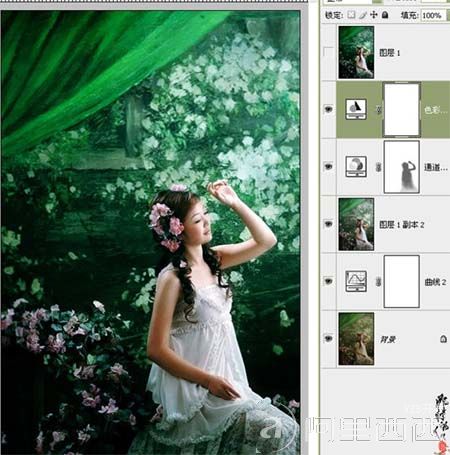Image resolution: width=450 pixels, height=455 pixels.
Task: Click the lock all padlock icon
Action: 385,15
